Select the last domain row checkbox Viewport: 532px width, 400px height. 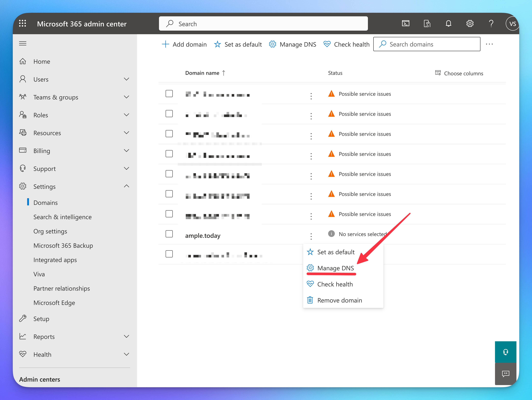pos(169,254)
